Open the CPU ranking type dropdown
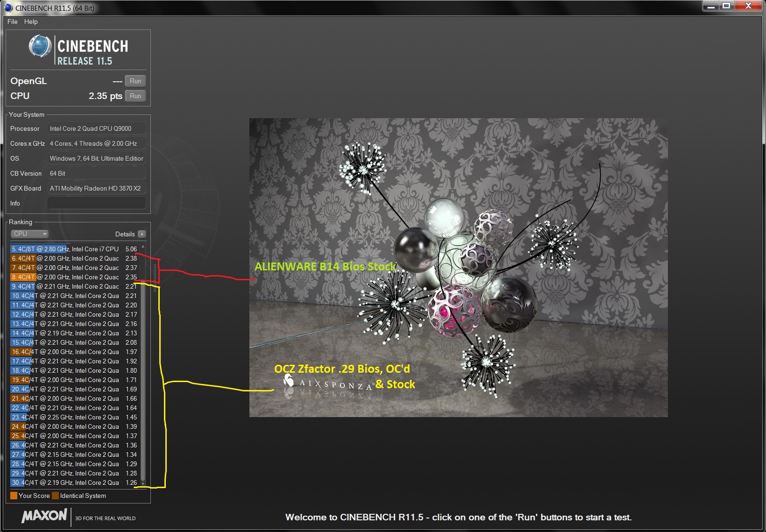 29,234
